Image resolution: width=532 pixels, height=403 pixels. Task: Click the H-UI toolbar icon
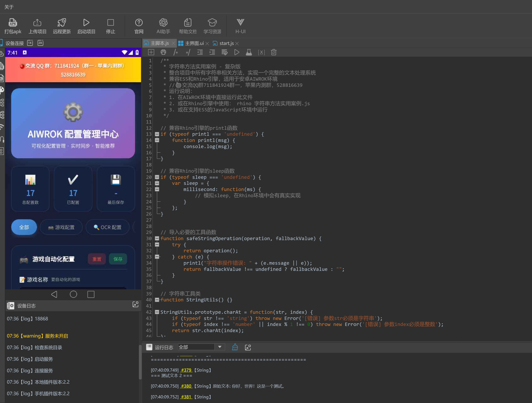click(x=240, y=23)
